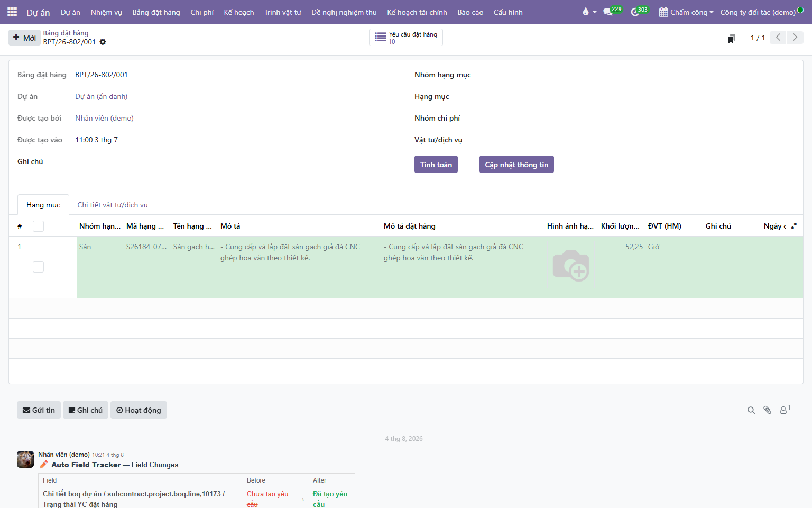This screenshot has height=508, width=812.
Task: Tick the checkbox for row 1
Action: (x=38, y=267)
